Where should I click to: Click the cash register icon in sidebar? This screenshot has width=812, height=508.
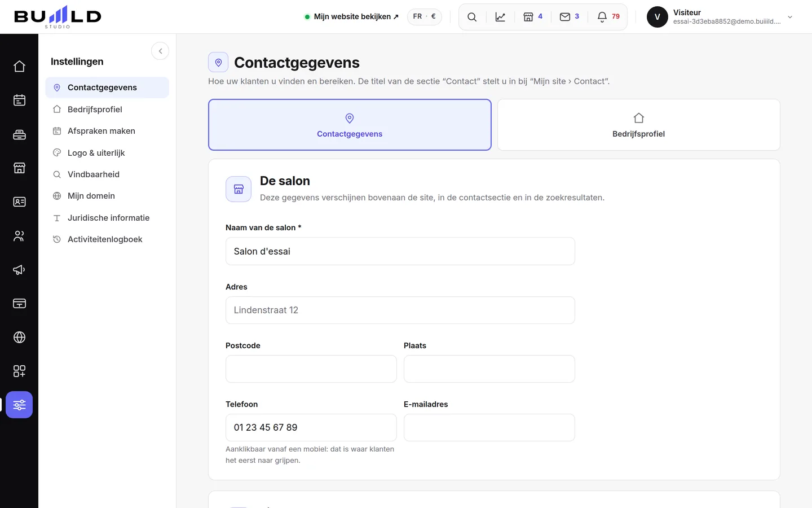click(19, 134)
